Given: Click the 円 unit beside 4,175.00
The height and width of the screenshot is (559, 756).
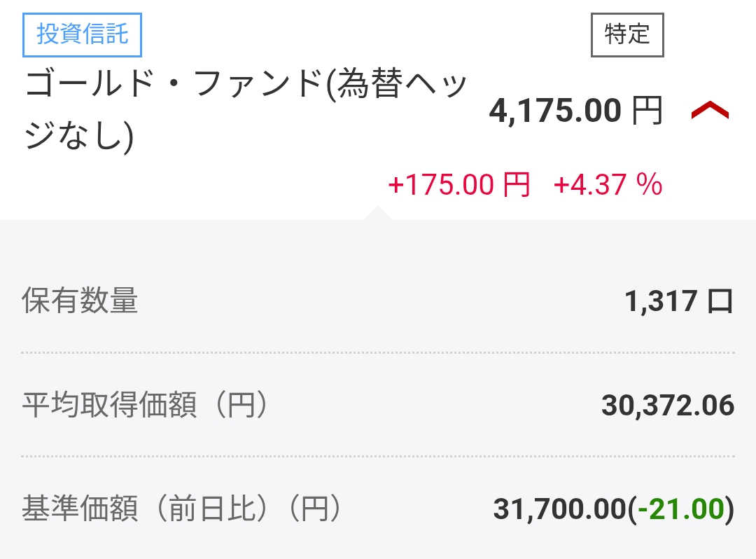Looking at the screenshot, I should [647, 111].
